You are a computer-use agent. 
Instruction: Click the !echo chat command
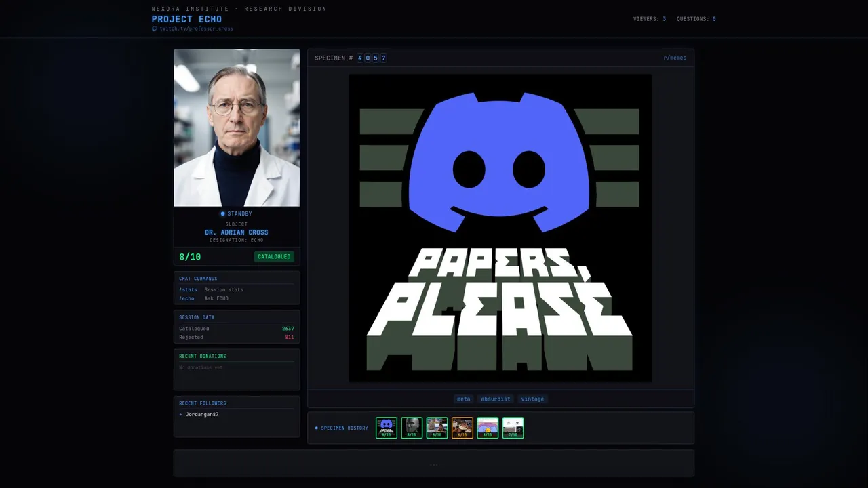pos(186,298)
